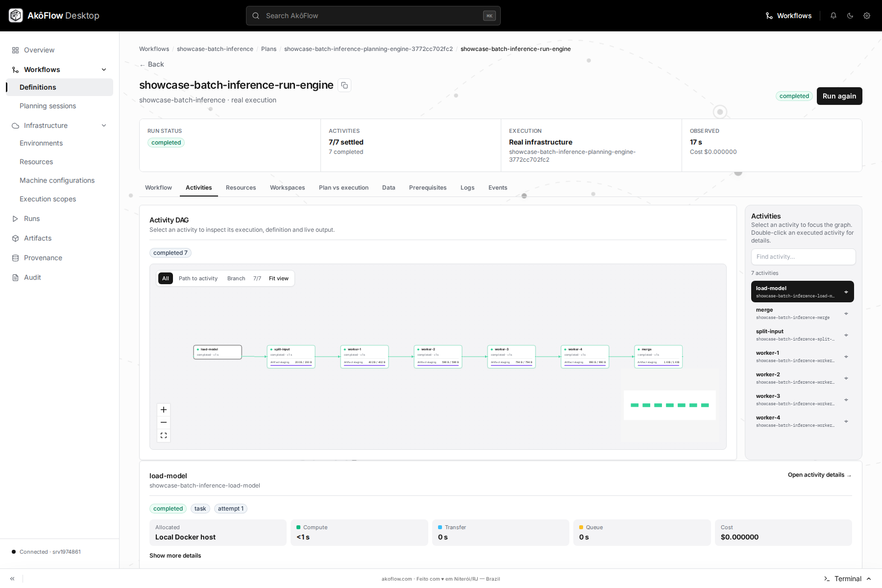Click the AkôFlow Desktop logo icon
Viewport: 882px width, 588px height.
point(16,16)
